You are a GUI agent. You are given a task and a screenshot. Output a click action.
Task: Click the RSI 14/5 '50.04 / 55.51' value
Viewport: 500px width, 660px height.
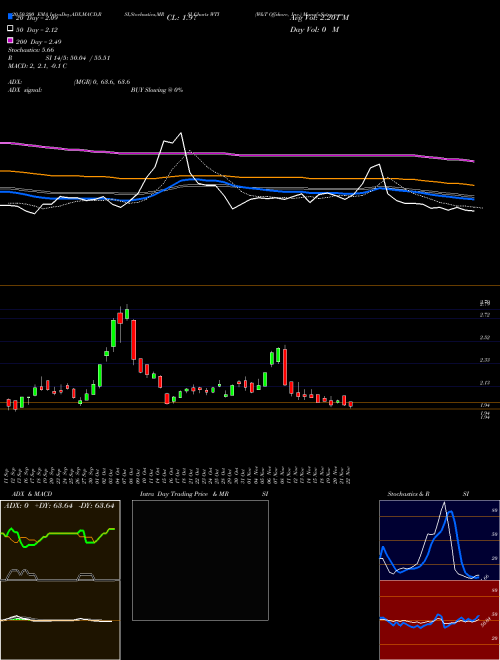pyautogui.click(x=89, y=58)
